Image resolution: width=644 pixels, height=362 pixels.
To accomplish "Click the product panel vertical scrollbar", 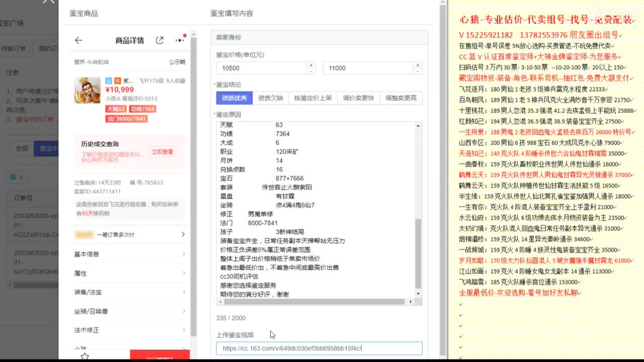I will [x=194, y=186].
